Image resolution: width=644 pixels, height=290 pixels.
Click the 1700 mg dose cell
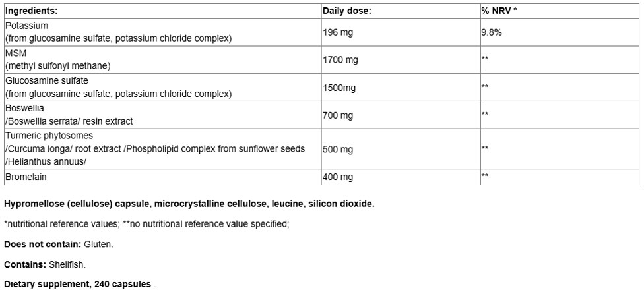click(340, 60)
